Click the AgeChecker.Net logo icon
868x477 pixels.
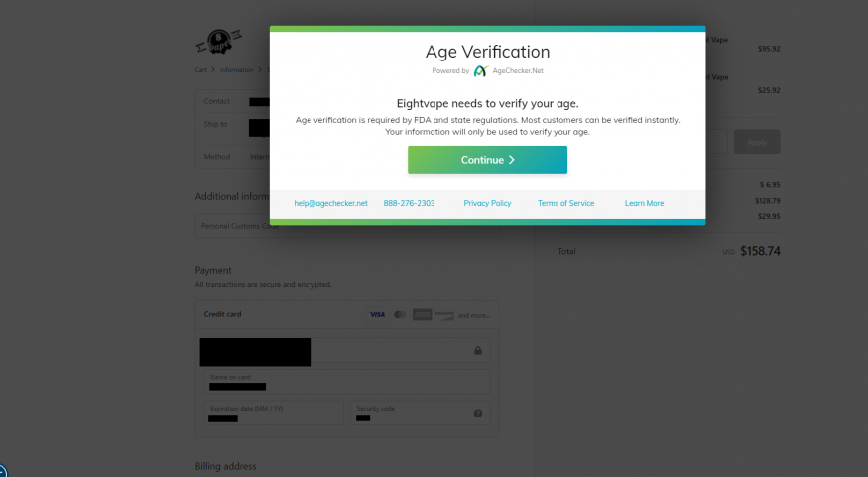coord(481,70)
